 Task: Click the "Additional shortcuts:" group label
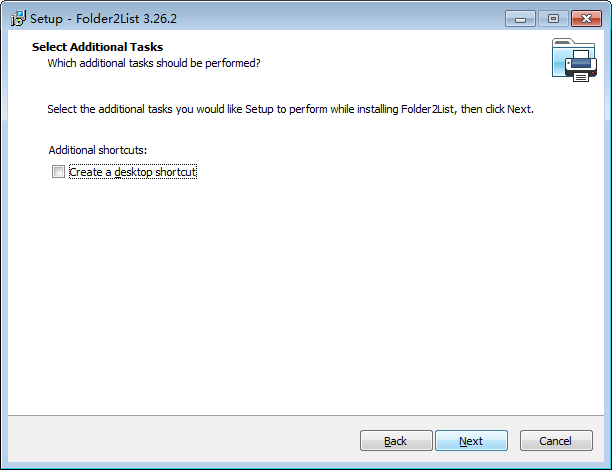pos(97,150)
